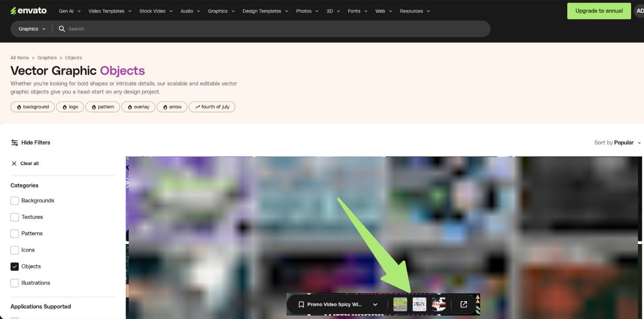Image resolution: width=644 pixels, height=319 pixels.
Task: Disable the Objects category checkbox
Action: [14, 266]
